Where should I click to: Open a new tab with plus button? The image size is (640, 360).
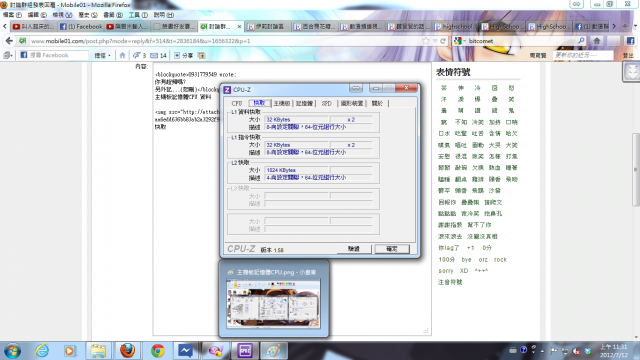pos(624,26)
